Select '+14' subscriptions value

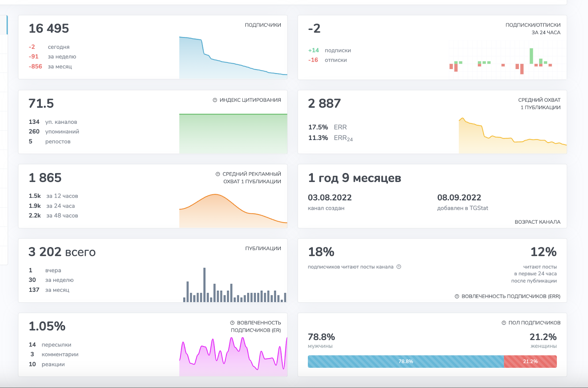(313, 50)
